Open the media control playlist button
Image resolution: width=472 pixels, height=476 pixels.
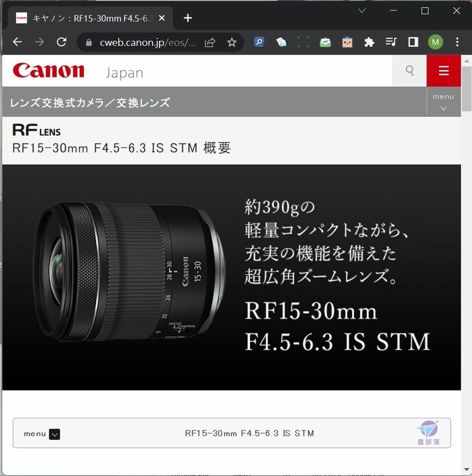click(391, 42)
